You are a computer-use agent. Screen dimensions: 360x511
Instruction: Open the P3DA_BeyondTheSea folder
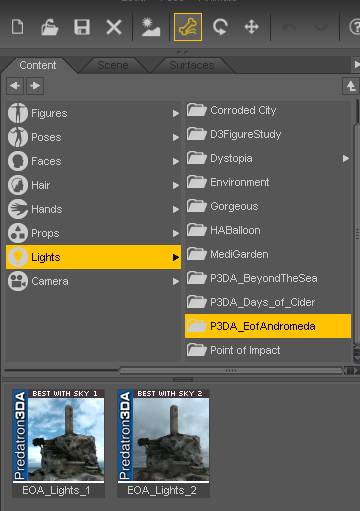[268, 278]
